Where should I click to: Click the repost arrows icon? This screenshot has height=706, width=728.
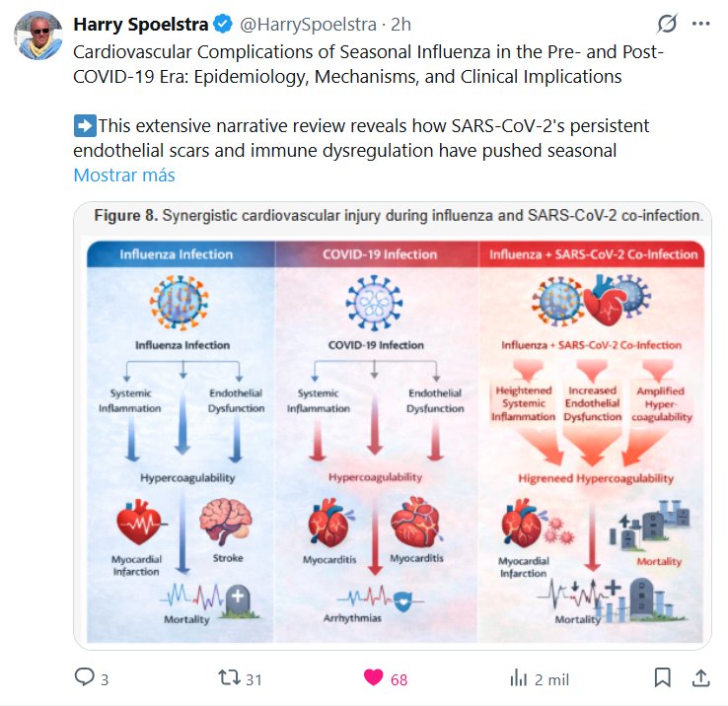click(x=228, y=677)
